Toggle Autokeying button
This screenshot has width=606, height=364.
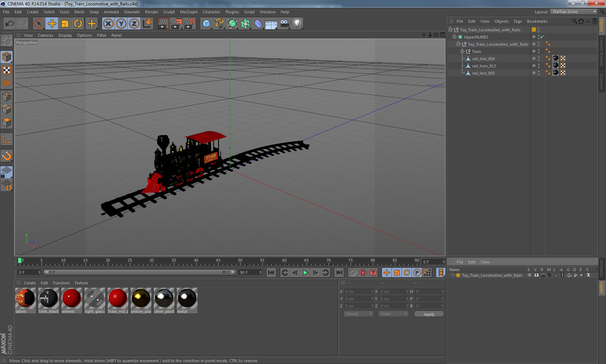click(x=363, y=272)
